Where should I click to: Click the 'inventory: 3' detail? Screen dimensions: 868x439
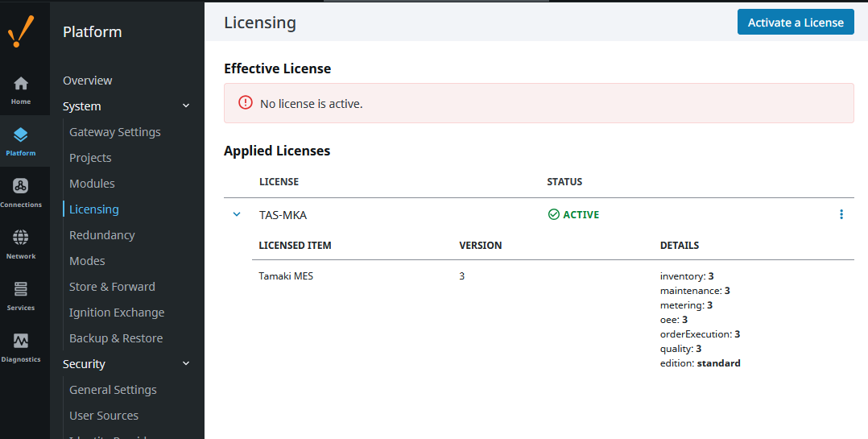click(686, 275)
